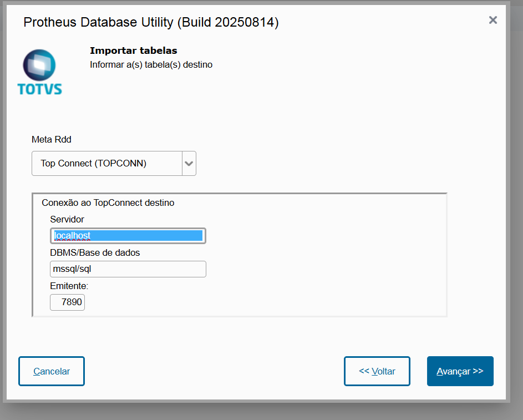Focus the Servidor localhost field

coord(128,236)
